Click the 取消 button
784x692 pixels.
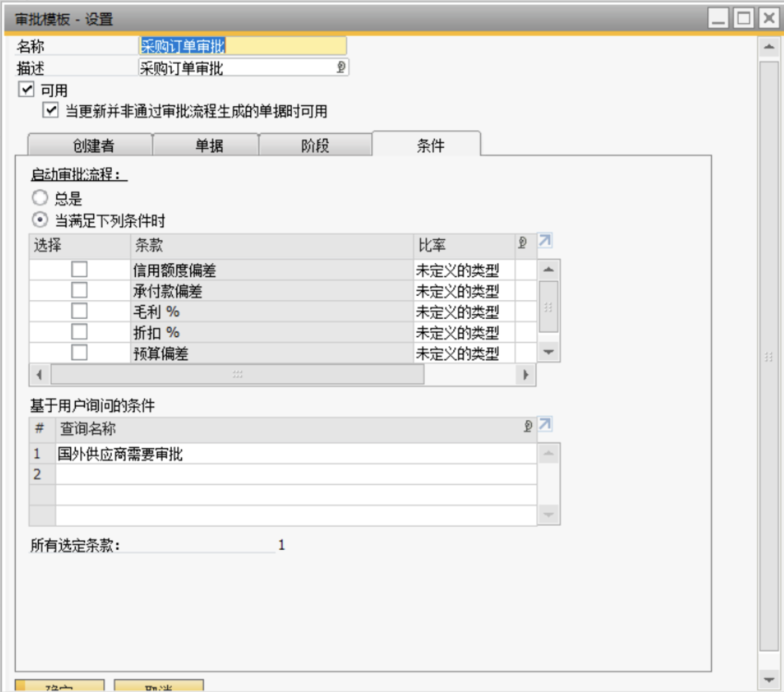158,686
